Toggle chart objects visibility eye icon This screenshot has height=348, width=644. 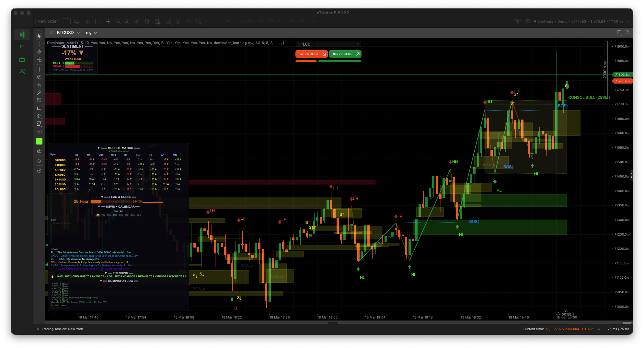click(x=188, y=21)
